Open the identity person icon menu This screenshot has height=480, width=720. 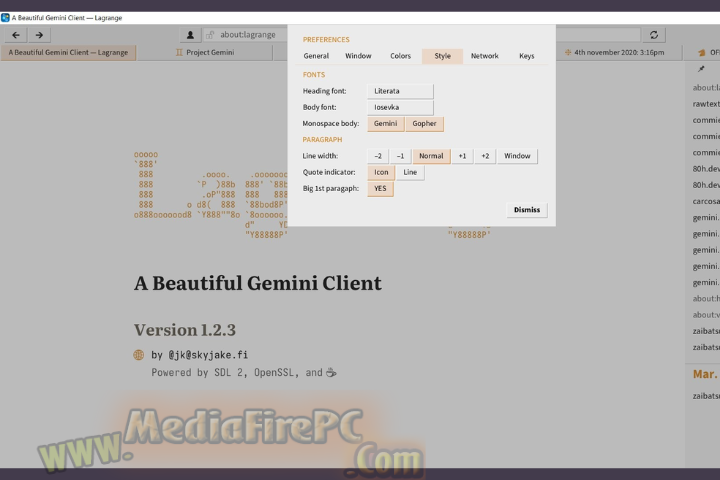point(190,35)
